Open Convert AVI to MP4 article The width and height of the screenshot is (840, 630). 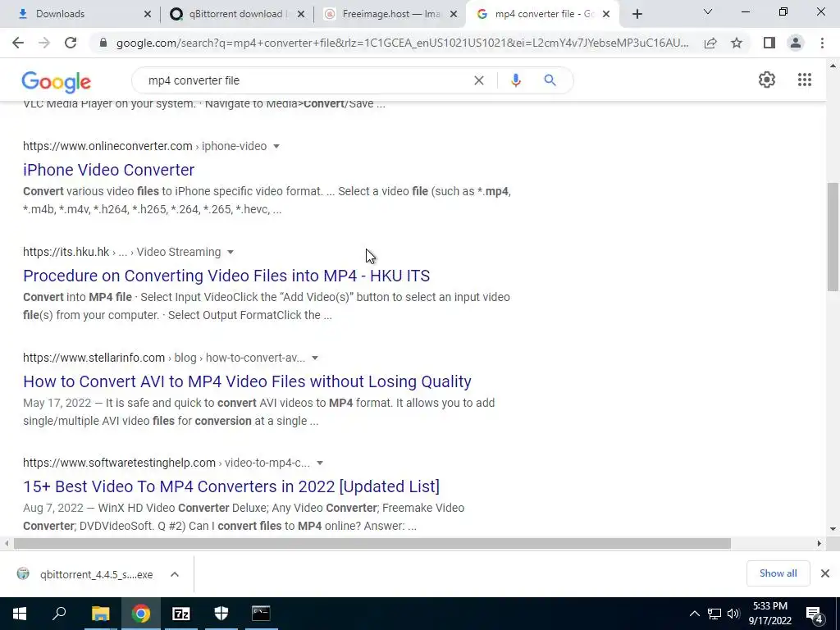(x=247, y=381)
